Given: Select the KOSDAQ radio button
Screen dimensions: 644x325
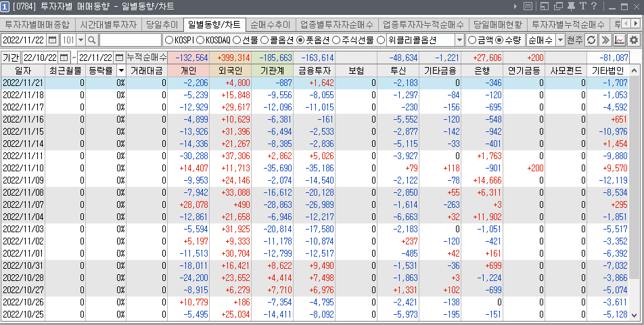Looking at the screenshot, I should coord(201,40).
